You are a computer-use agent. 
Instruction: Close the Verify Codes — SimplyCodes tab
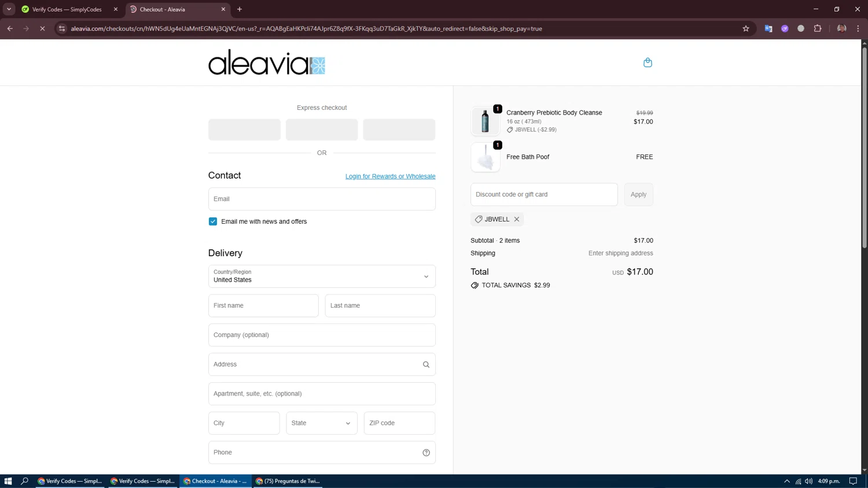point(116,9)
